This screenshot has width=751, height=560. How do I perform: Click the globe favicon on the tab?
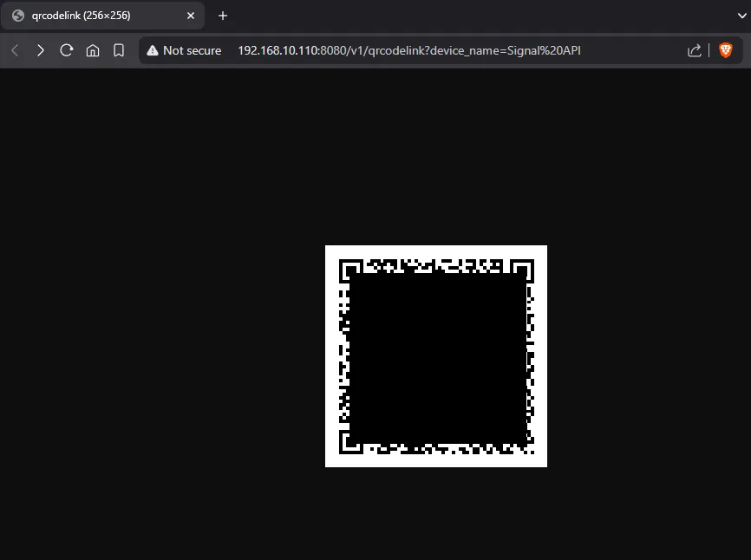(18, 16)
